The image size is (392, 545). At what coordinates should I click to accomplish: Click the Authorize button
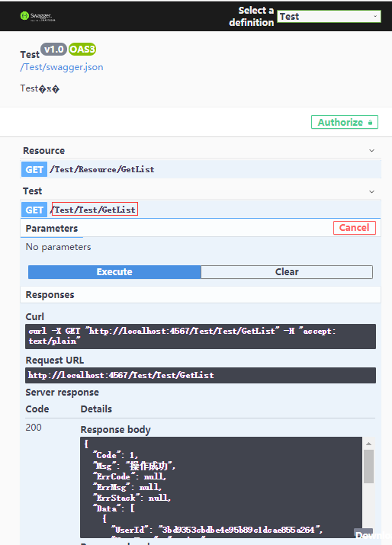click(345, 123)
